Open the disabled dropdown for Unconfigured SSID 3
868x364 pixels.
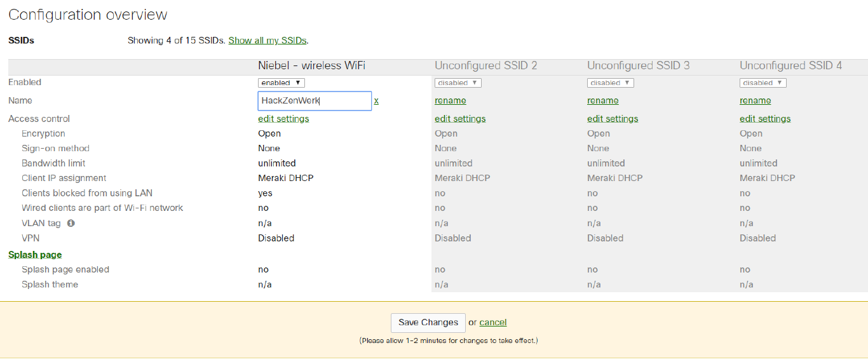610,83
